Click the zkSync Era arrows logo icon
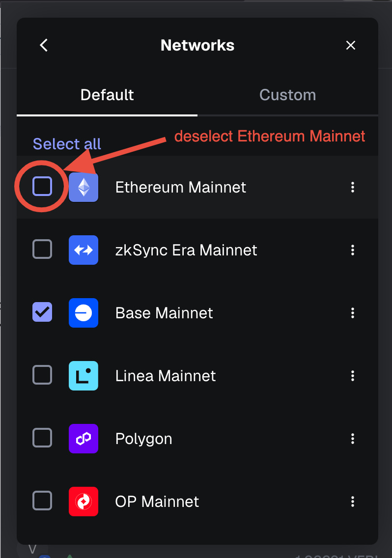392x558 pixels. click(x=84, y=250)
